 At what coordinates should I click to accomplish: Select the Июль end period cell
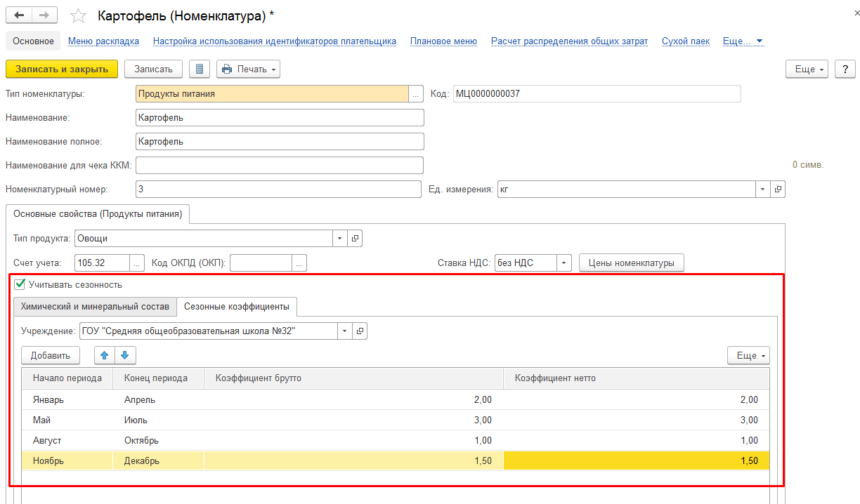tap(159, 420)
